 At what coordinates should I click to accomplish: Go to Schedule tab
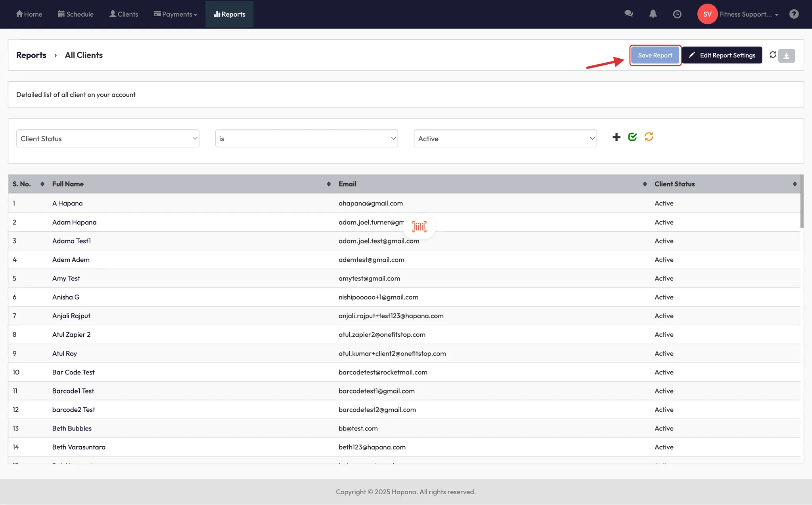tap(76, 14)
